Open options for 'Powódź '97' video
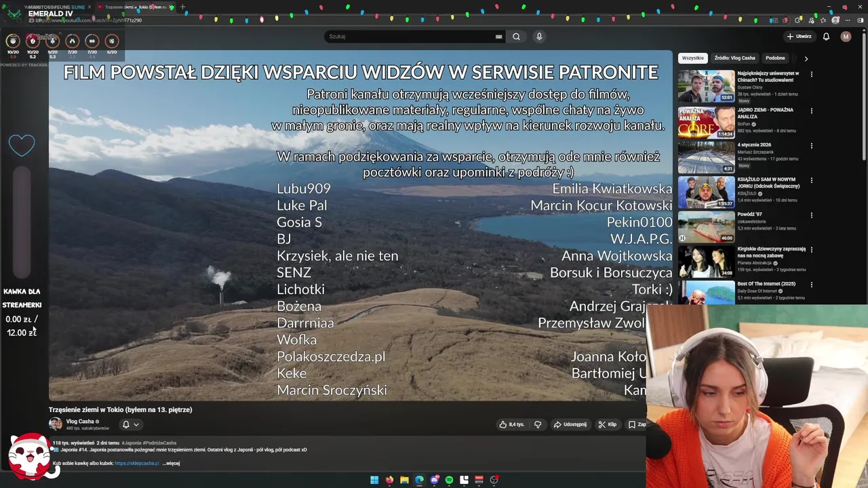 tap(811, 215)
